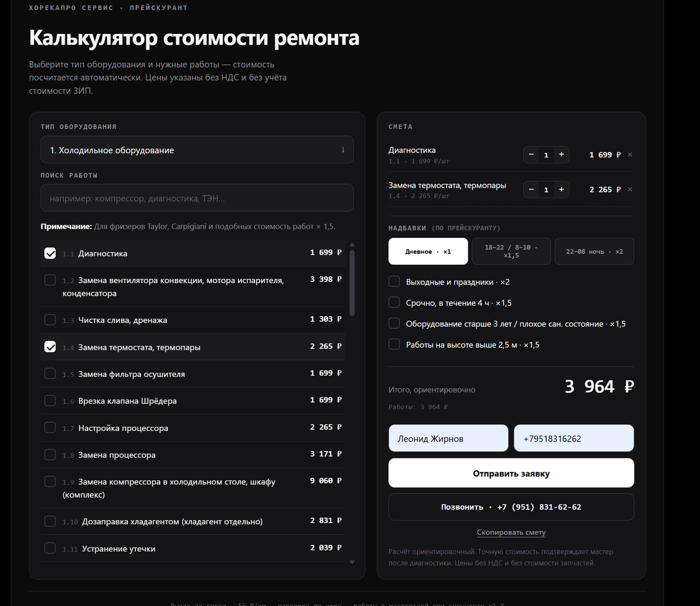Select the Дневное ×1 rate tab
700x606 pixels.
pos(428,251)
